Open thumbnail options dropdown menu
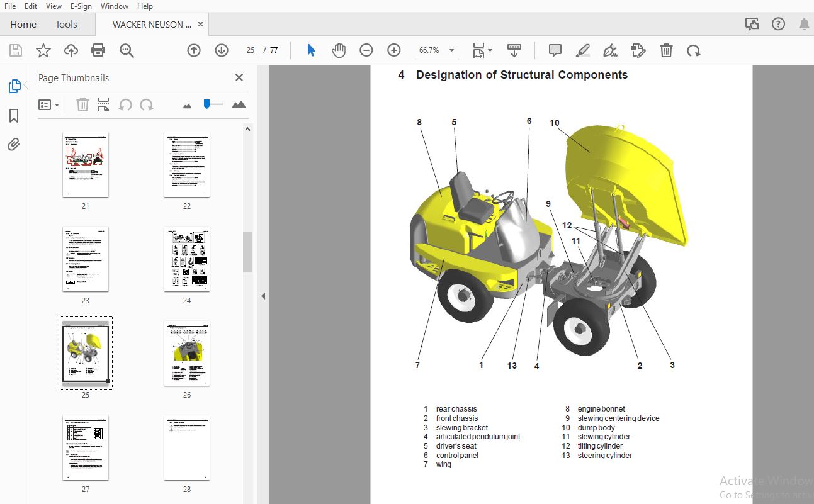814x504 pixels. (48, 104)
